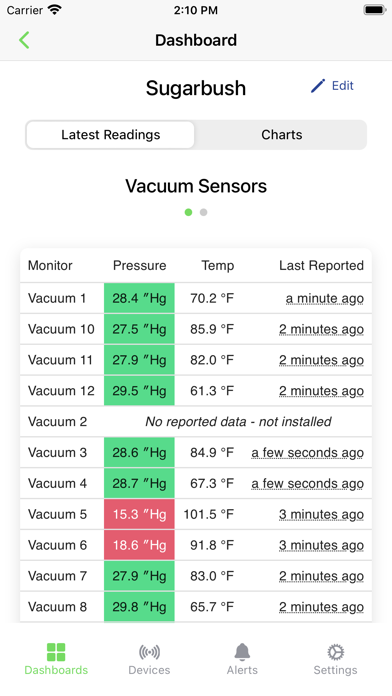Image resolution: width=392 pixels, height=696 pixels.
Task: Open the Alerts bell icon
Action: point(242,652)
